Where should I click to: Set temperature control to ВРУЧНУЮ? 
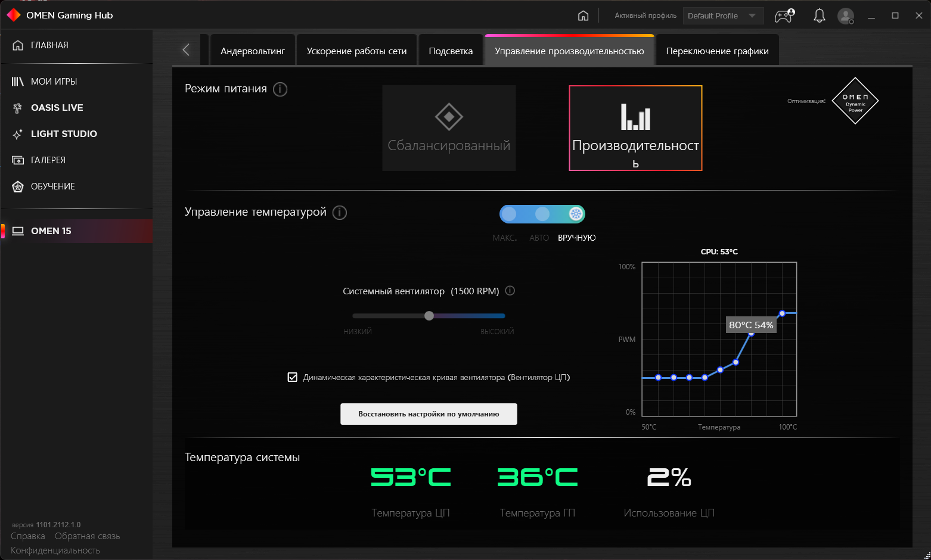pos(576,214)
